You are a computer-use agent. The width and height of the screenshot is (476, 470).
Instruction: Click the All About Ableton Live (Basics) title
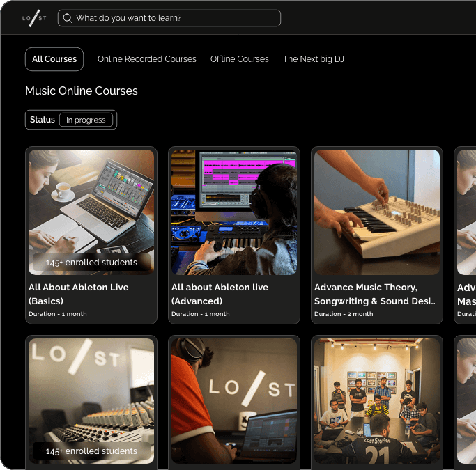[x=79, y=294]
